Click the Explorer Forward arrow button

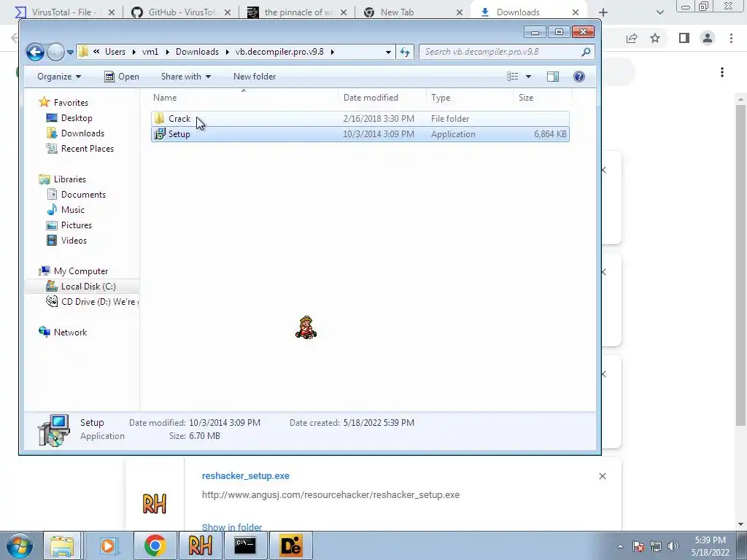55,52
